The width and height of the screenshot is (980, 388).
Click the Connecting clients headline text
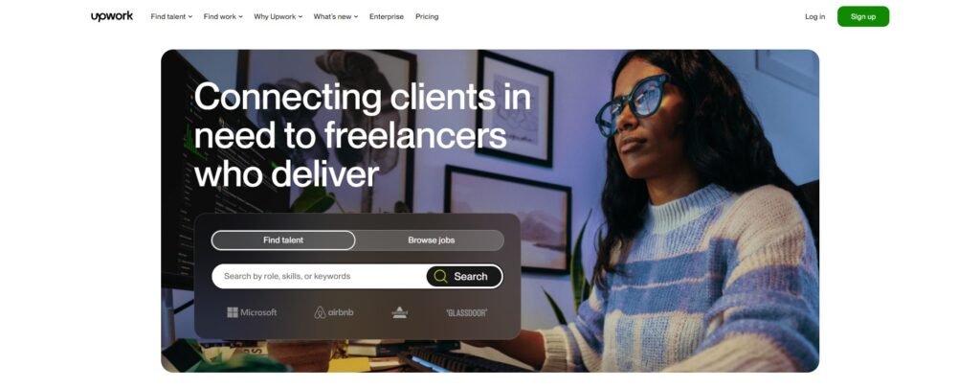363,136
